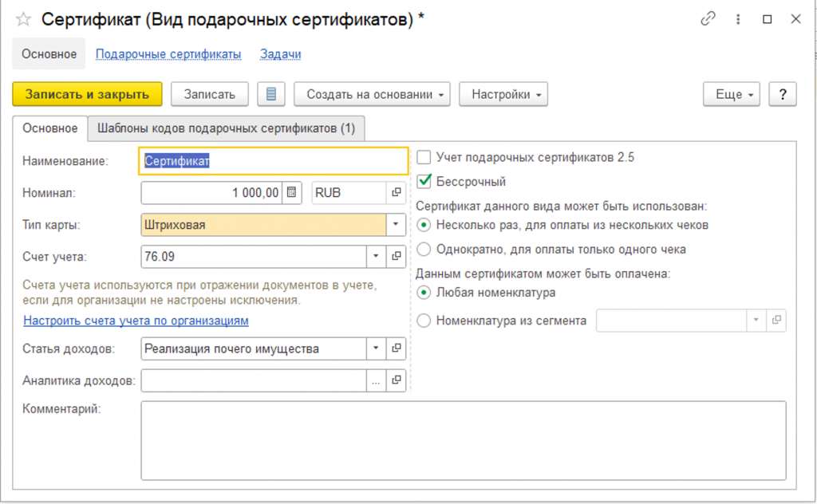Click Записать и закрыть button
The width and height of the screenshot is (817, 504).
[87, 94]
